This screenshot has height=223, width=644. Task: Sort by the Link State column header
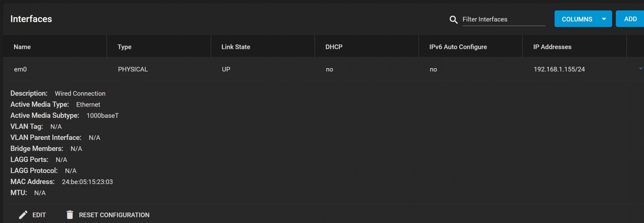pos(236,47)
